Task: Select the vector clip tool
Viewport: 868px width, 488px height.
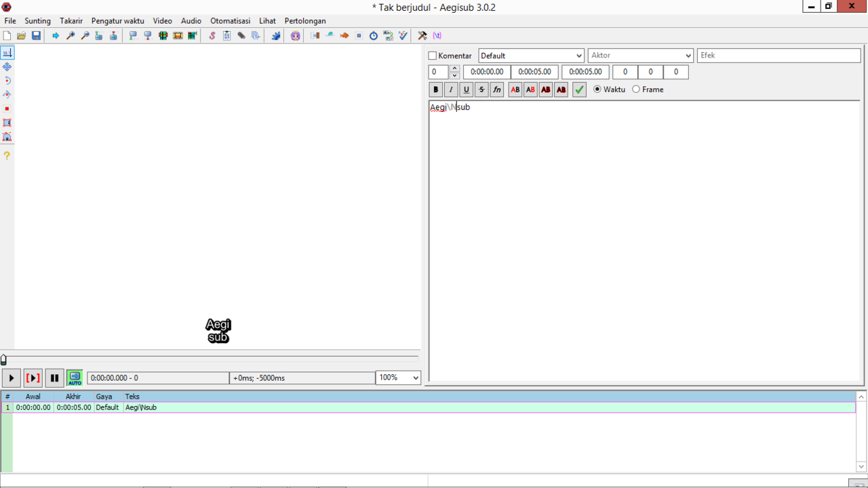Action: coord(7,137)
